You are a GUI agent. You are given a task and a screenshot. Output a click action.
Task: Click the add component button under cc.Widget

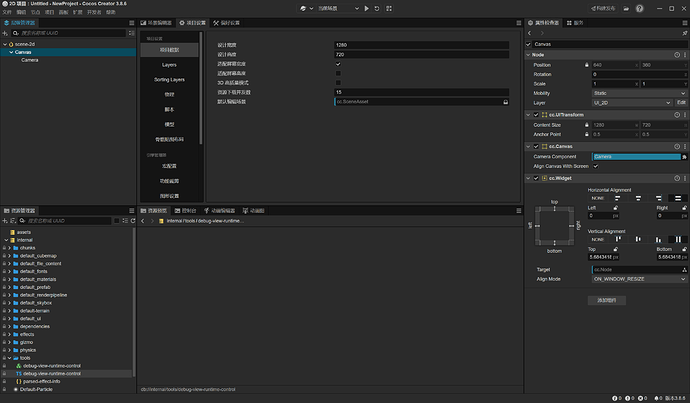click(x=606, y=300)
